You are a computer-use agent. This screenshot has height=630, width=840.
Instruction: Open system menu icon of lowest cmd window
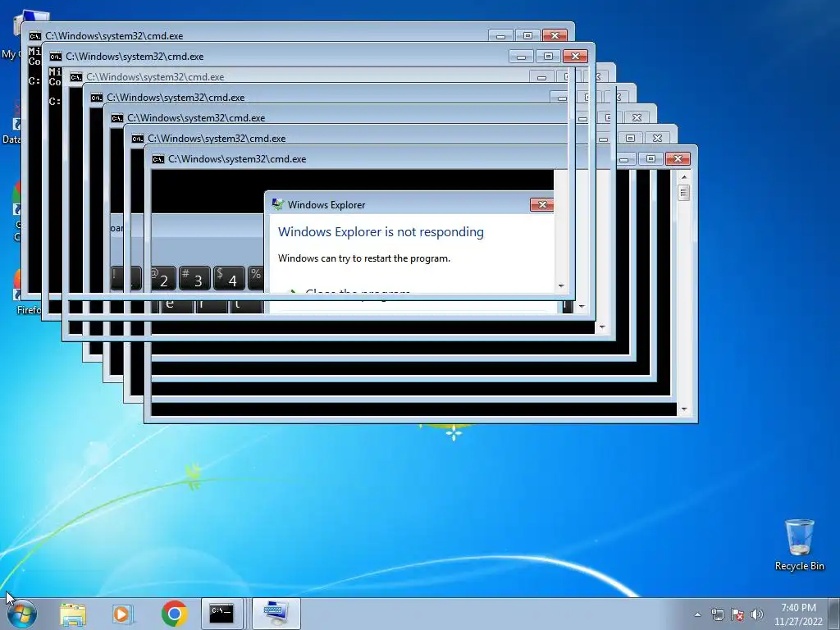(x=158, y=159)
